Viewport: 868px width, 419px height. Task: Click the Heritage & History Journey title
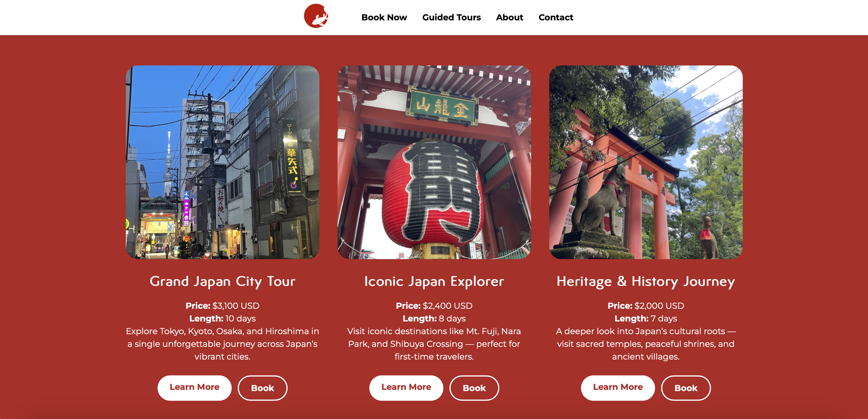tap(646, 281)
